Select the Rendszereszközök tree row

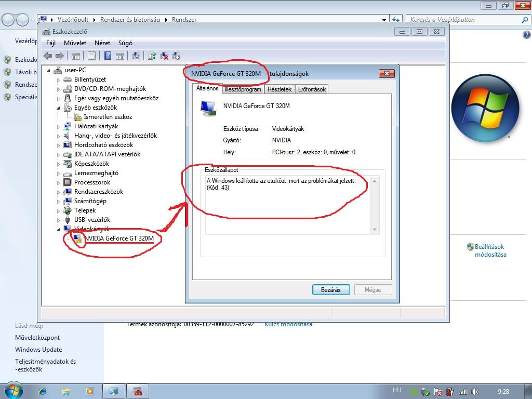(99, 192)
